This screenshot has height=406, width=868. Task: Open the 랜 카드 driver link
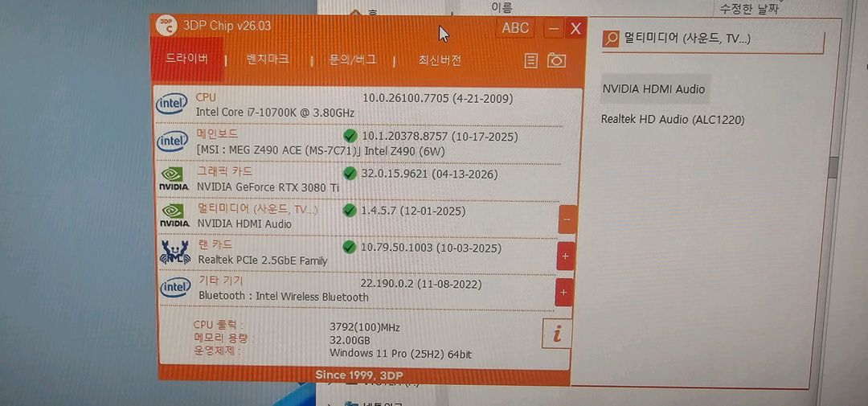tap(215, 245)
